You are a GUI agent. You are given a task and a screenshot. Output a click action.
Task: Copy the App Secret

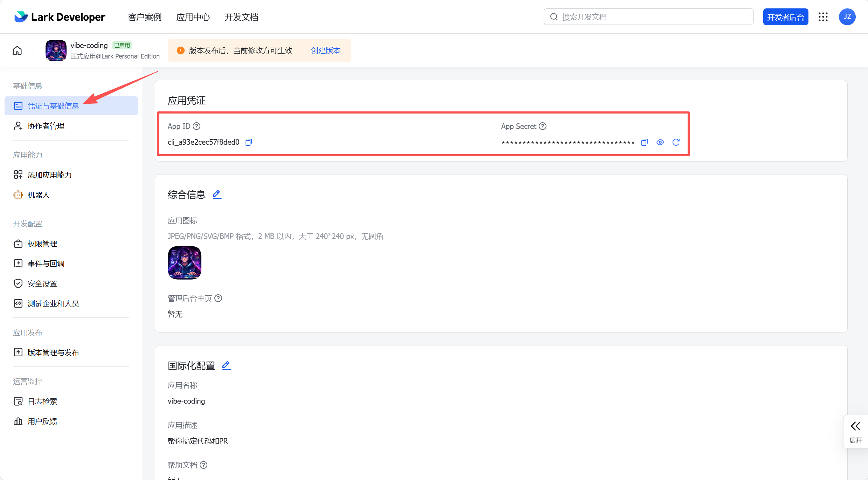pyautogui.click(x=644, y=142)
